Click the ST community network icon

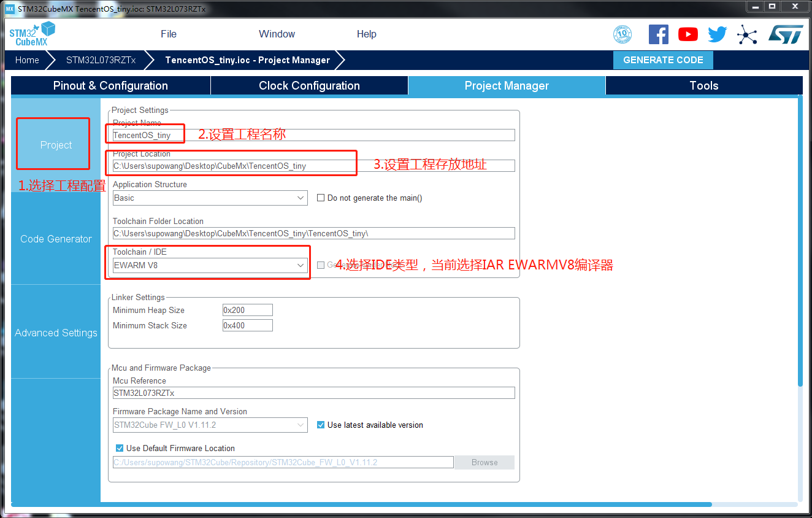(x=746, y=34)
